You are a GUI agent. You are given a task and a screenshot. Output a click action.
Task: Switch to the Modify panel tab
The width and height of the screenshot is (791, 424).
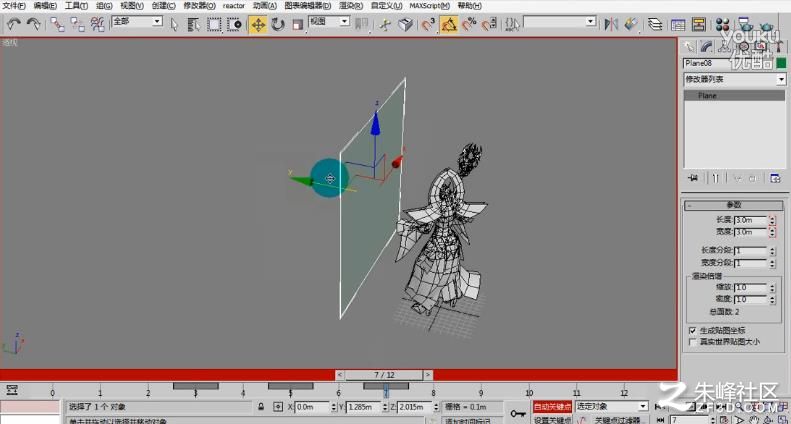pos(707,47)
